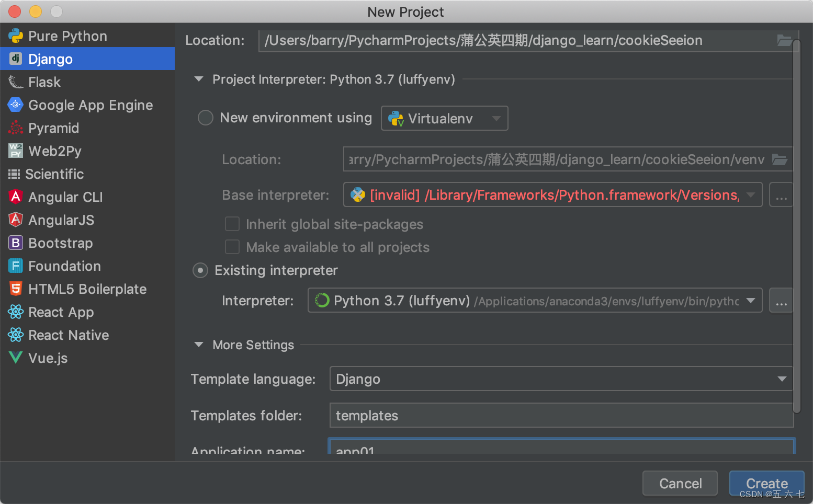Open the Virtualenv environment dropdown
Image resolution: width=813 pixels, height=504 pixels.
pyautogui.click(x=445, y=118)
